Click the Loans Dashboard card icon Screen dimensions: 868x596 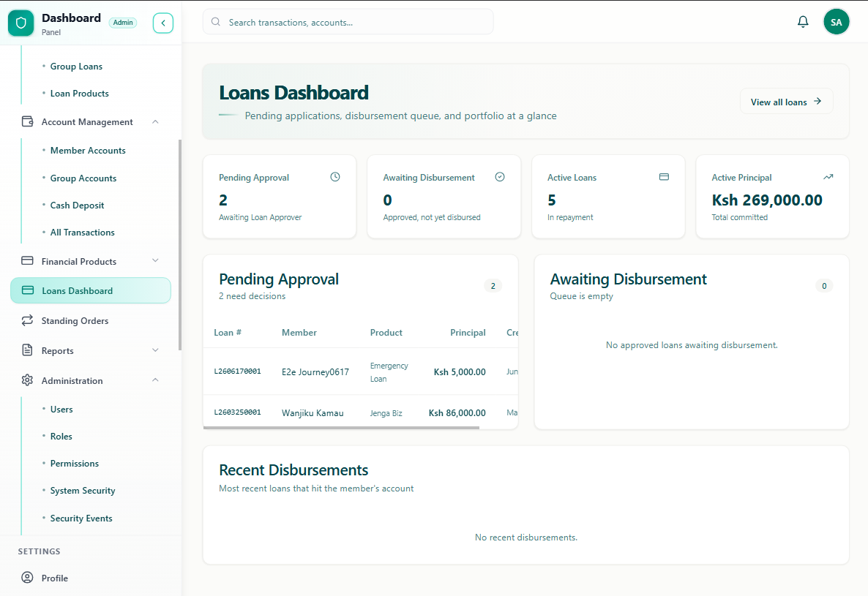tap(28, 290)
